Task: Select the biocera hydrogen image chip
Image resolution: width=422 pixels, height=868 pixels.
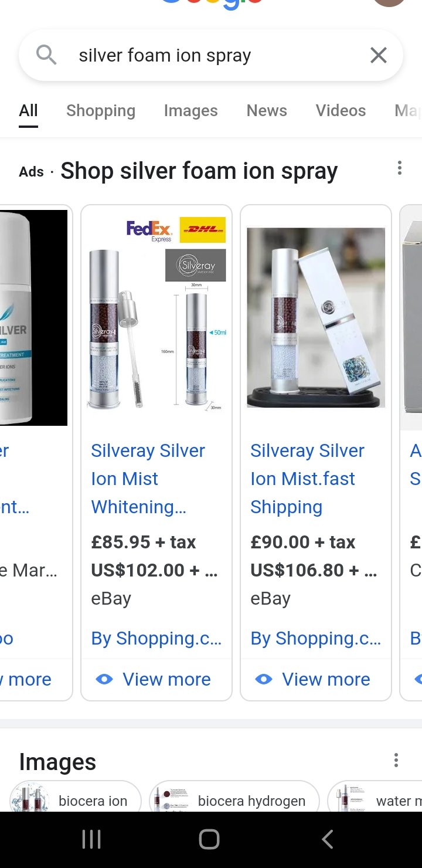Action: coord(234,796)
